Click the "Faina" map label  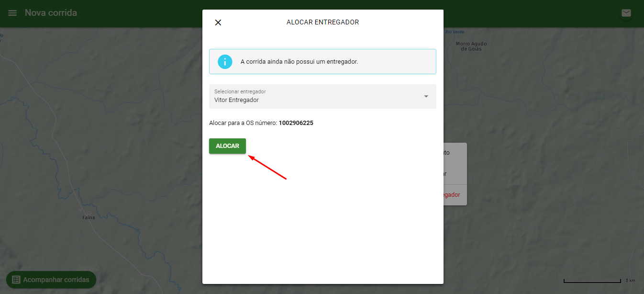coord(89,217)
